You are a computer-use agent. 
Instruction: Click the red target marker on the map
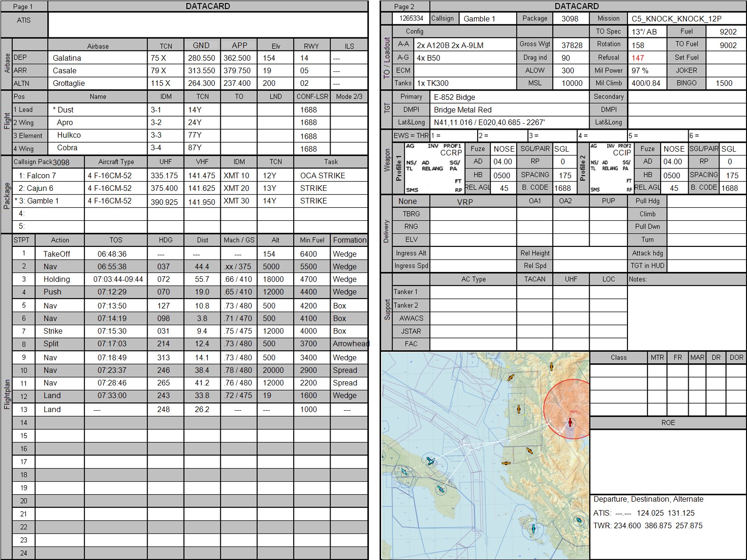[x=570, y=423]
